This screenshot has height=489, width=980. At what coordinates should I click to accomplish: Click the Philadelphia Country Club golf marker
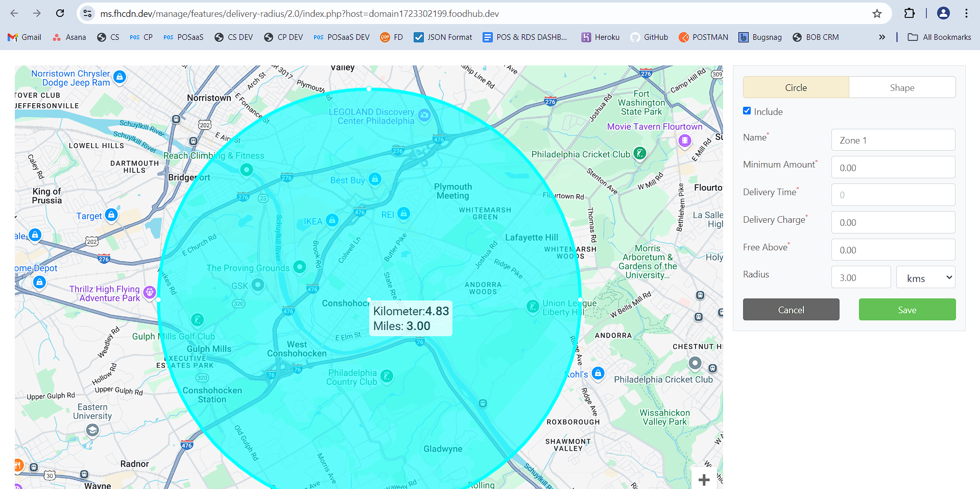pyautogui.click(x=387, y=377)
